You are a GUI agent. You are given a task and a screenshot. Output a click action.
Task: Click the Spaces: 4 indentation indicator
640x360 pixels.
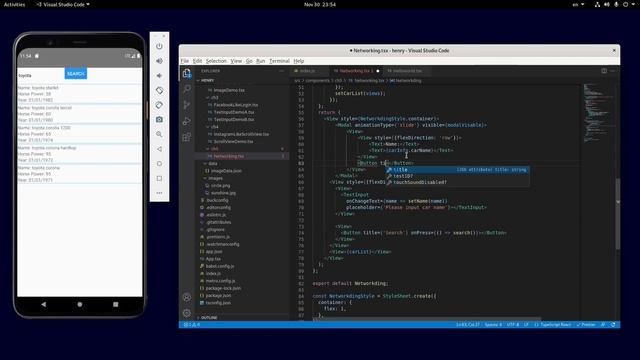coord(493,325)
